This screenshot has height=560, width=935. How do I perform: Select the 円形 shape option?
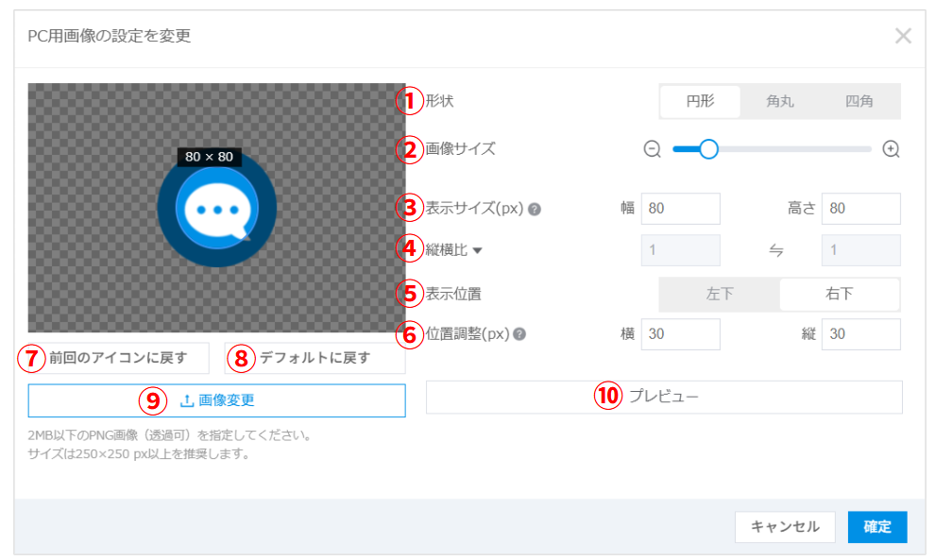coord(700,101)
